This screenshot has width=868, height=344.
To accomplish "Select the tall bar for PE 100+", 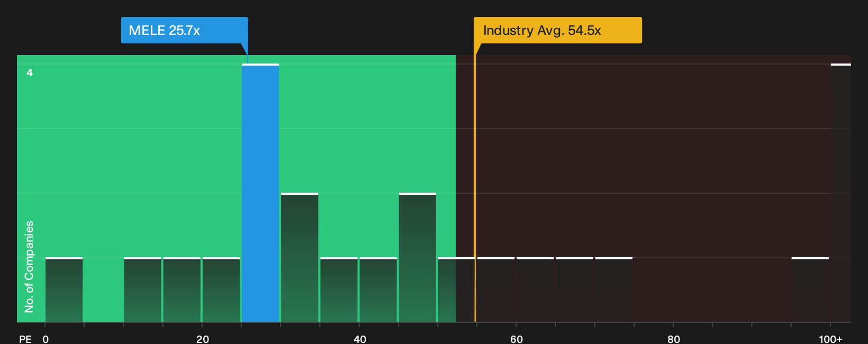I will (841, 193).
